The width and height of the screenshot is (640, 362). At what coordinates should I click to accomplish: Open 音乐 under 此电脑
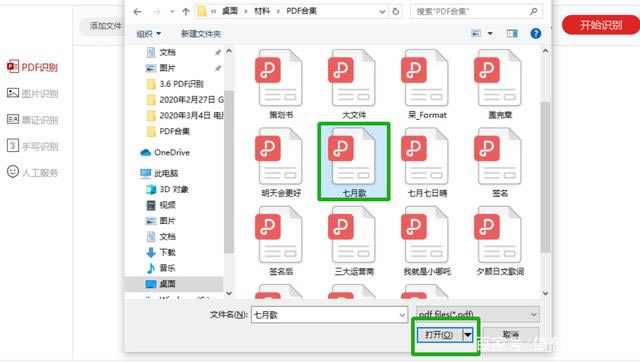click(x=167, y=268)
